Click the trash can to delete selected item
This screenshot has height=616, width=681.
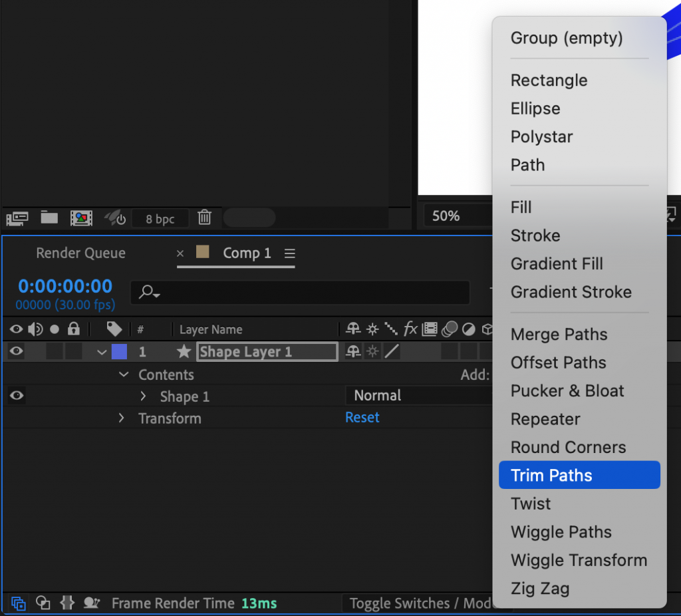204,218
